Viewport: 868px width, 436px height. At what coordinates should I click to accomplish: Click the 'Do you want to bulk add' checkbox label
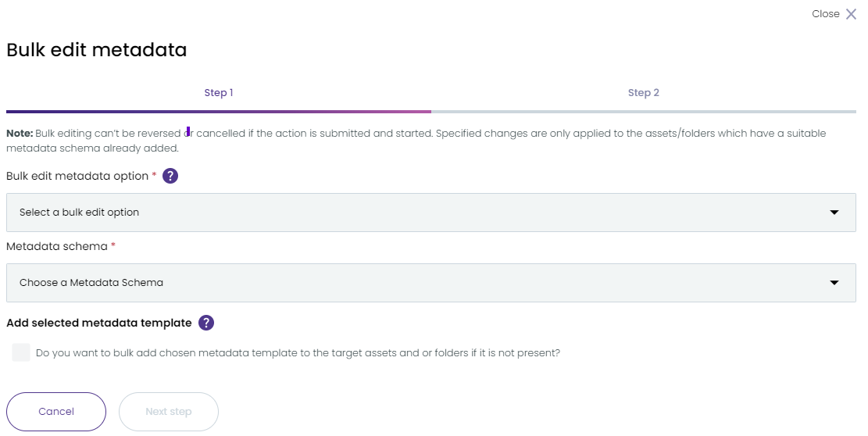click(x=298, y=353)
